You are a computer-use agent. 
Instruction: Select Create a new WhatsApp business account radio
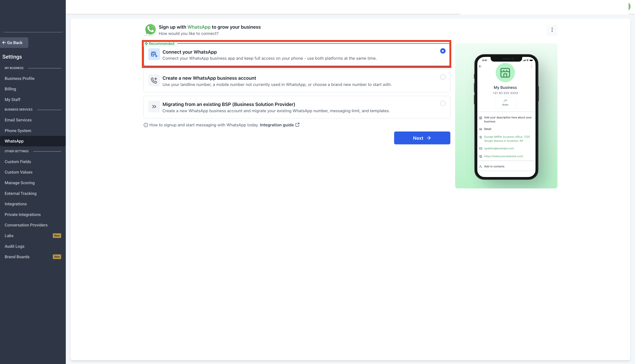(x=443, y=77)
